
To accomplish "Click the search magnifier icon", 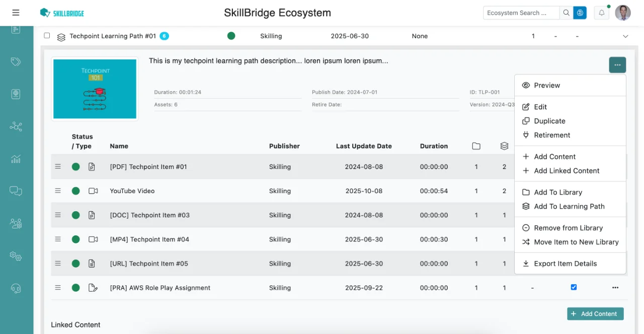I will [566, 13].
